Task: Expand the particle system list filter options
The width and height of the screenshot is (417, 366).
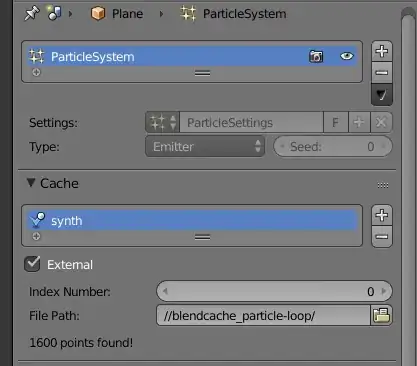Action: [36, 72]
